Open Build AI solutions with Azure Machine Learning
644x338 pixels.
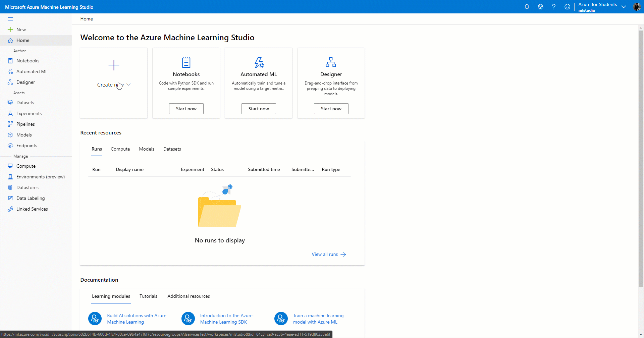137,319
